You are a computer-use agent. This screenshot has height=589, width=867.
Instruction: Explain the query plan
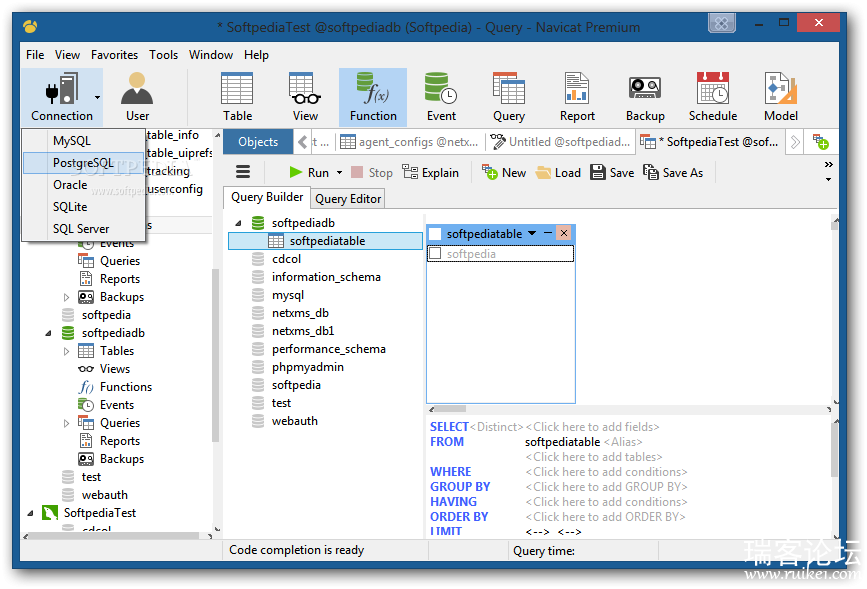[x=430, y=173]
